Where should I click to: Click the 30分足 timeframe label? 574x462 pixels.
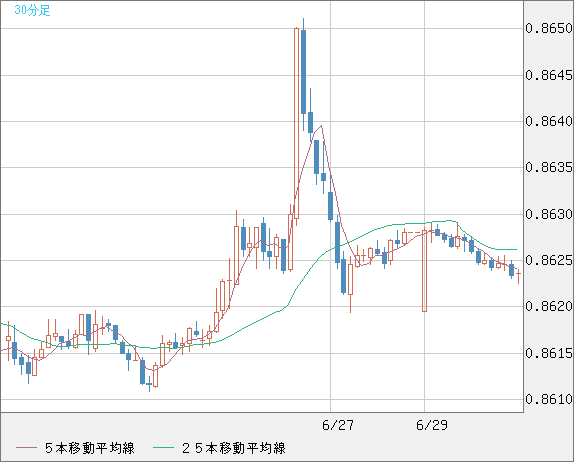pos(32,10)
